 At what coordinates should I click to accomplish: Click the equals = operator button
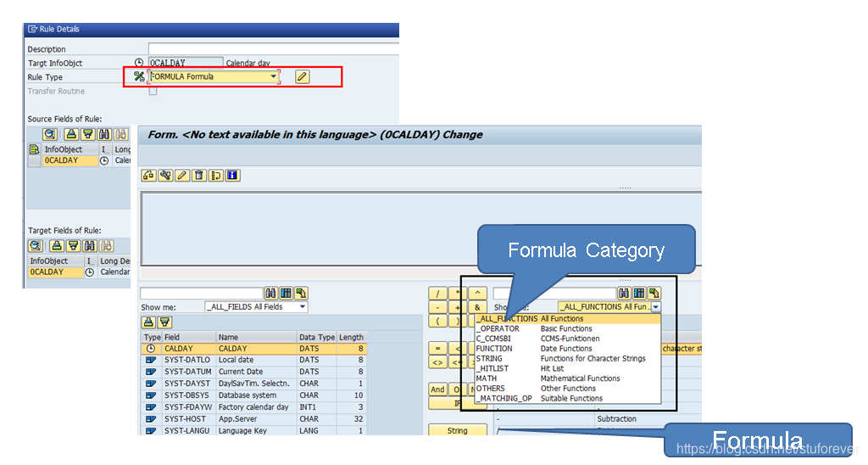click(438, 349)
